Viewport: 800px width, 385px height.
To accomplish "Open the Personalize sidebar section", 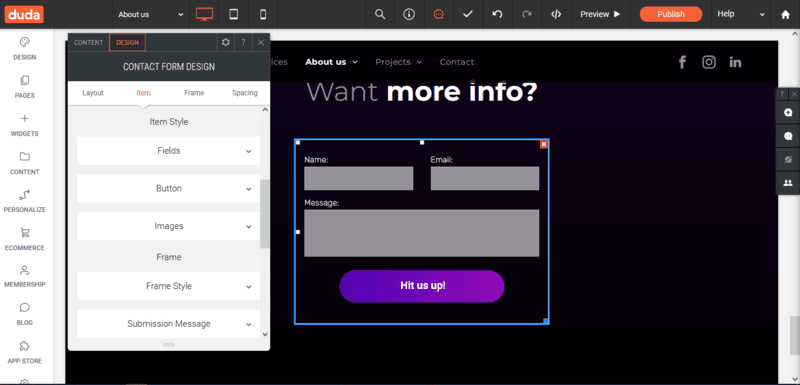I will tap(24, 201).
